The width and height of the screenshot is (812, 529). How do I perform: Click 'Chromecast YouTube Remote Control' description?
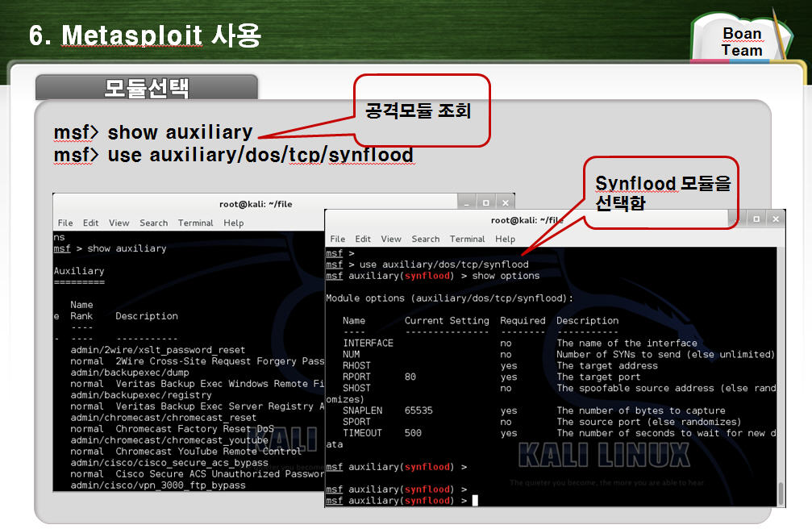pyautogui.click(x=208, y=452)
